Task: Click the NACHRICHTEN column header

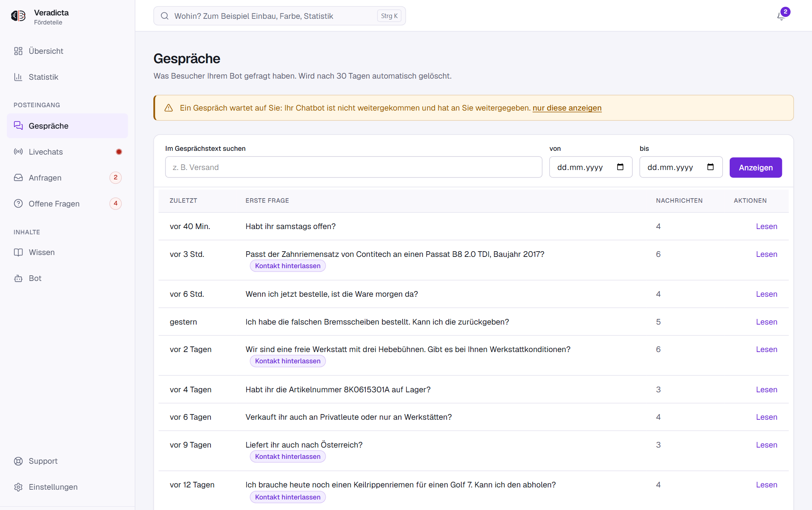Action: pos(679,201)
